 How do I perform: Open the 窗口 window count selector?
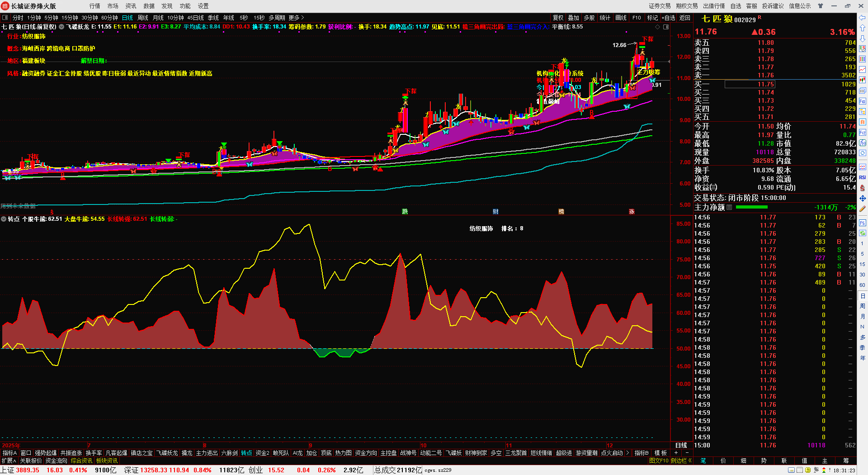tap(26, 453)
